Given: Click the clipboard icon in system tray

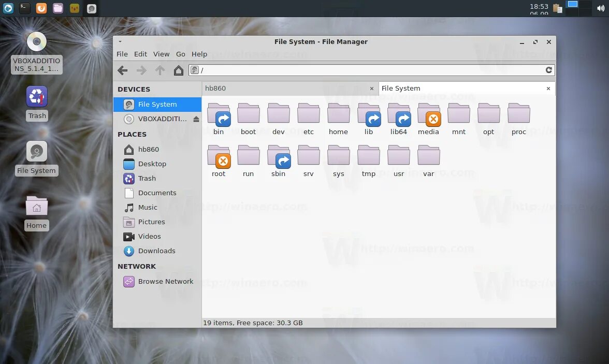Looking at the screenshot, I should click(557, 9).
